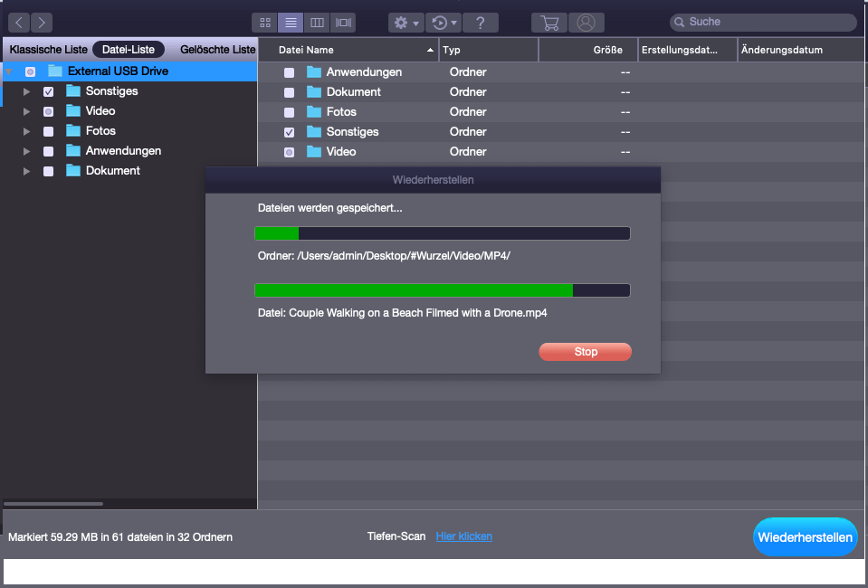Select External USB Drive folder icon
This screenshot has height=588, width=868.
[x=55, y=71]
